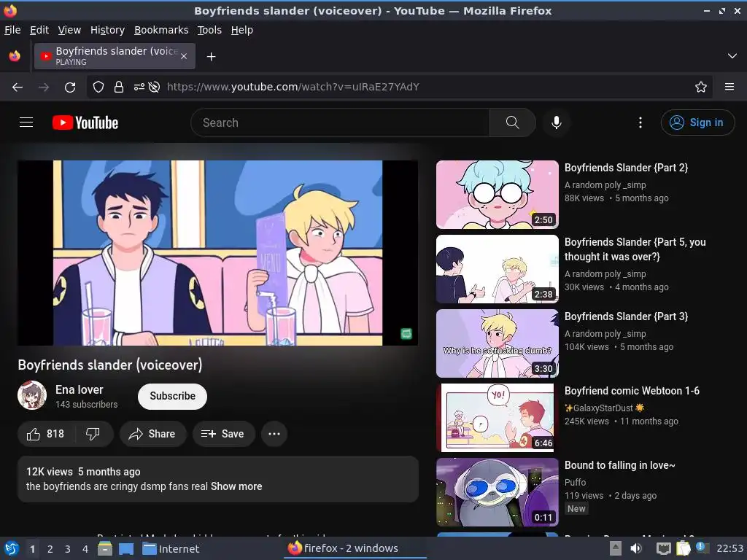Pause the playing video by clicking player
This screenshot has width=747, height=560.
pos(217,253)
